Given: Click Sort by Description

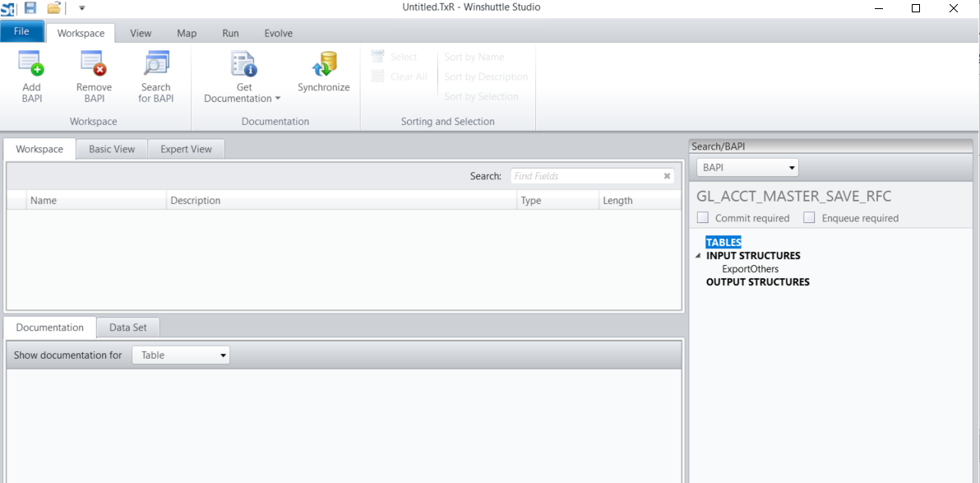Looking at the screenshot, I should pyautogui.click(x=486, y=77).
